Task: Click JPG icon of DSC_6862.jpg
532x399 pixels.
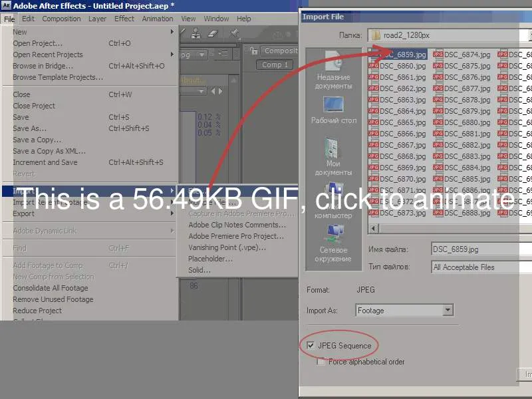Action: point(373,88)
